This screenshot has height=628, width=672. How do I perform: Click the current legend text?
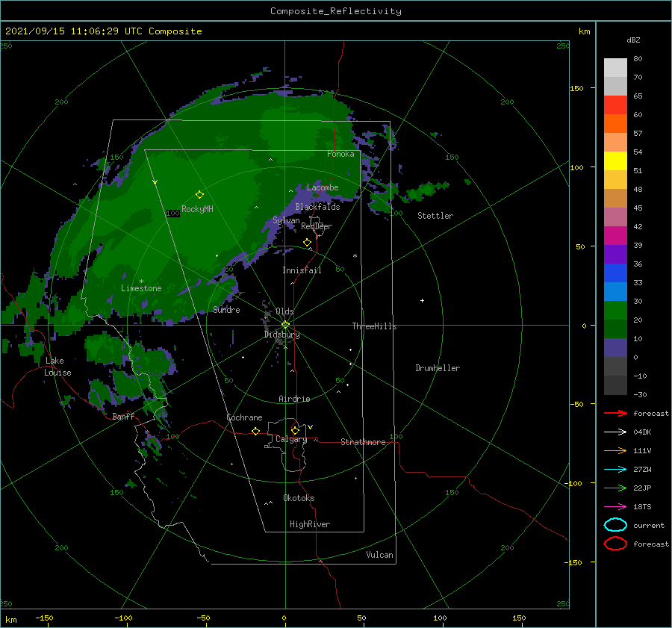pos(648,525)
